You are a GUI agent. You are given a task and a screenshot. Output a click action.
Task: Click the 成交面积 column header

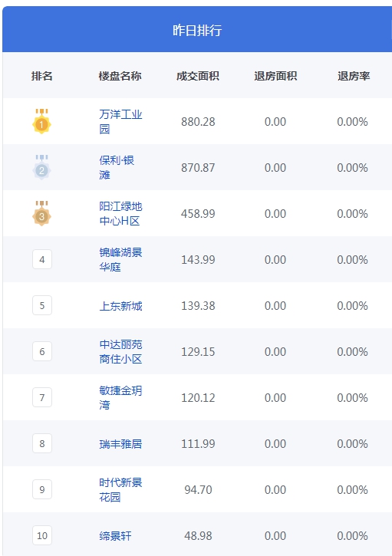pyautogui.click(x=198, y=76)
